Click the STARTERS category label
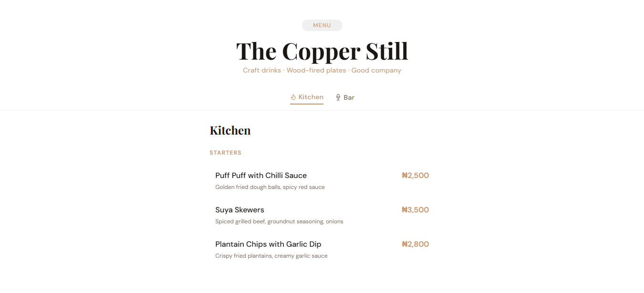Viewport: 644px width, 293px height. click(226, 153)
